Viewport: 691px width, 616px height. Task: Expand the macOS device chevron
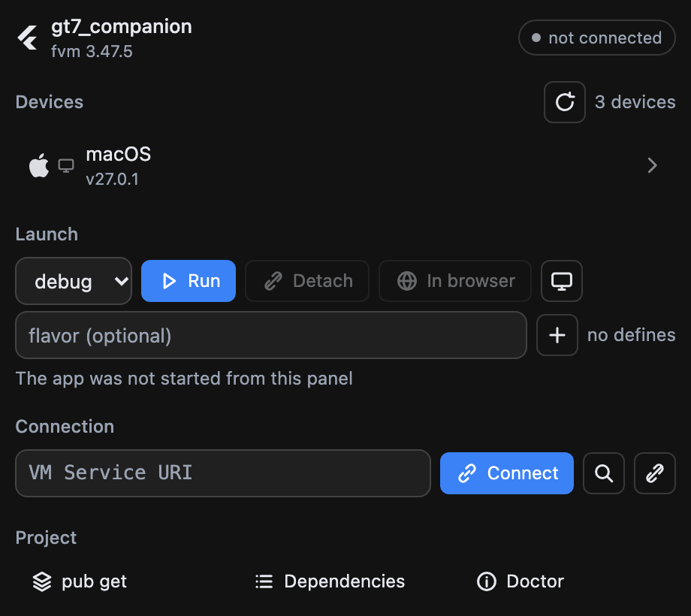pos(652,166)
